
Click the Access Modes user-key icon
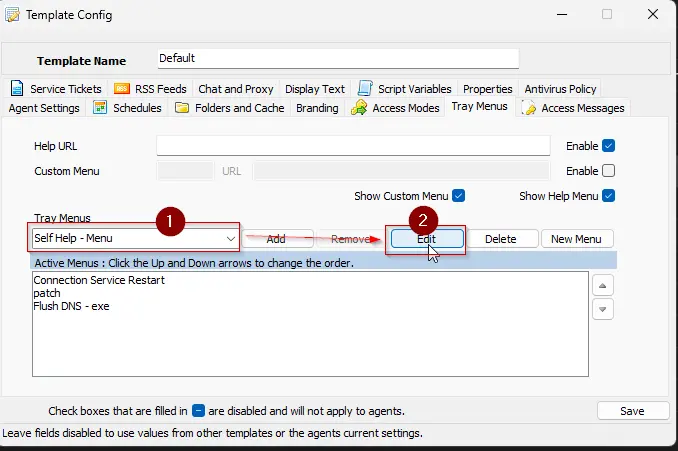coord(359,107)
